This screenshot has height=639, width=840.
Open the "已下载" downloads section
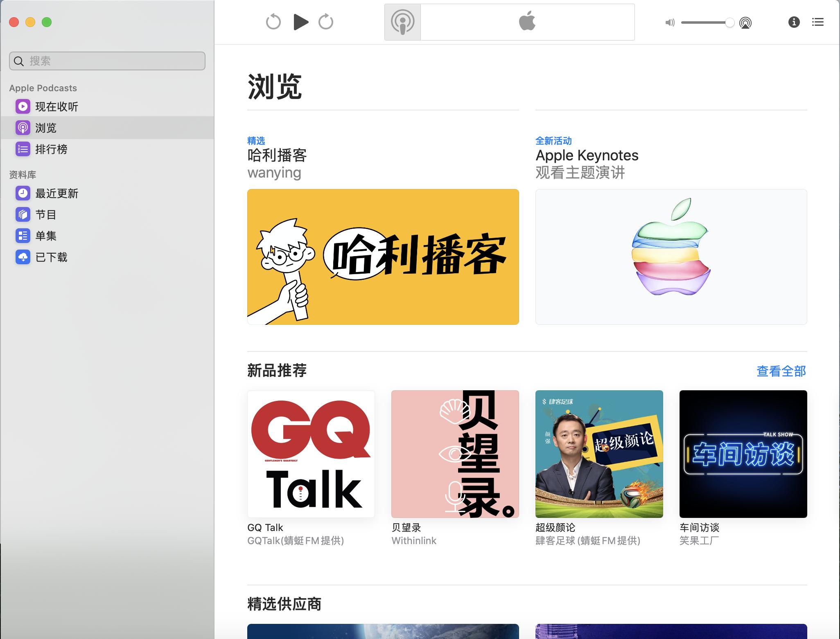point(52,257)
